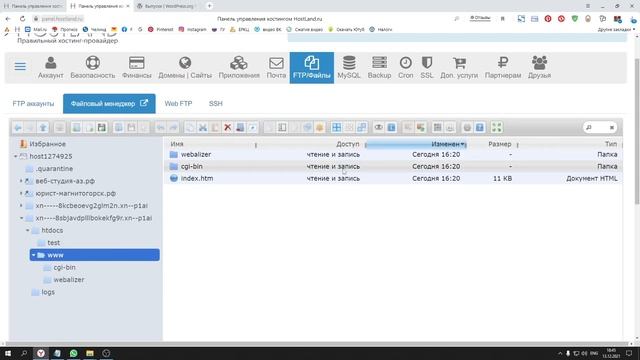Viewport: 640px width, 360px height.
Task: Invert selection with toolbar icon
Action: pos(362,128)
